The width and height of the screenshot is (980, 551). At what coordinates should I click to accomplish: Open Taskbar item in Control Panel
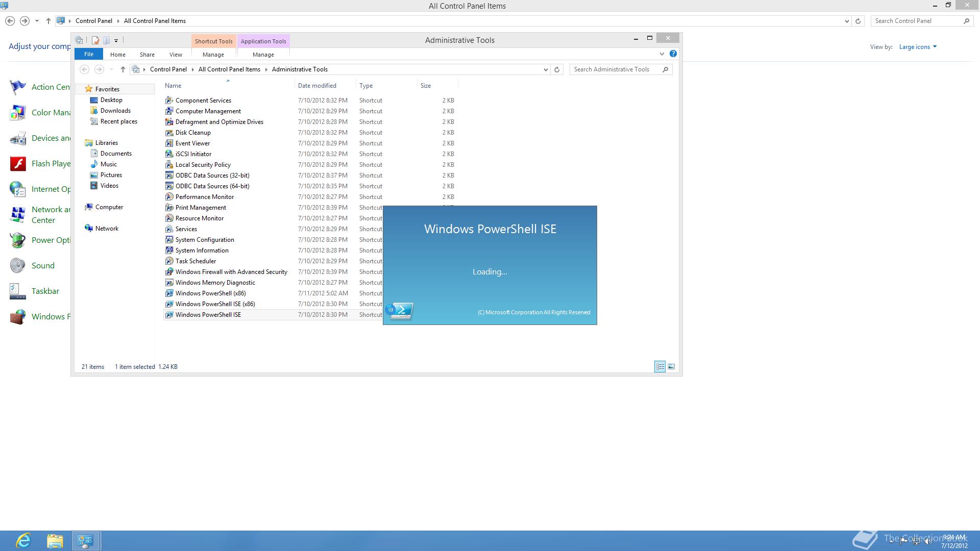coord(34,291)
